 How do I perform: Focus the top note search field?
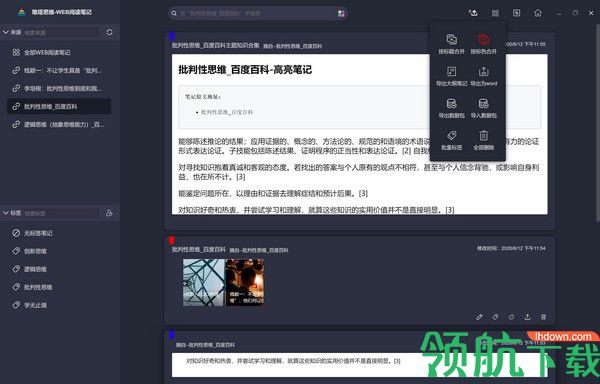(x=258, y=13)
